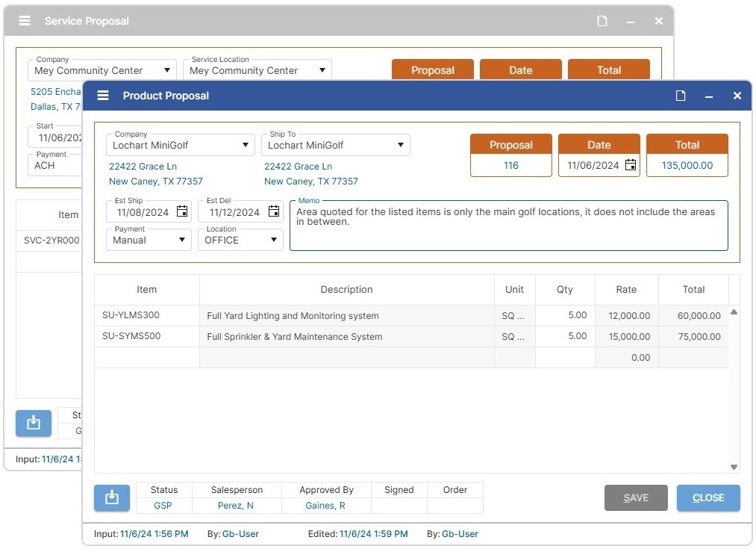The width and height of the screenshot is (756, 549).
Task: Click the export icon on the Service Proposal window
Action: tap(33, 423)
